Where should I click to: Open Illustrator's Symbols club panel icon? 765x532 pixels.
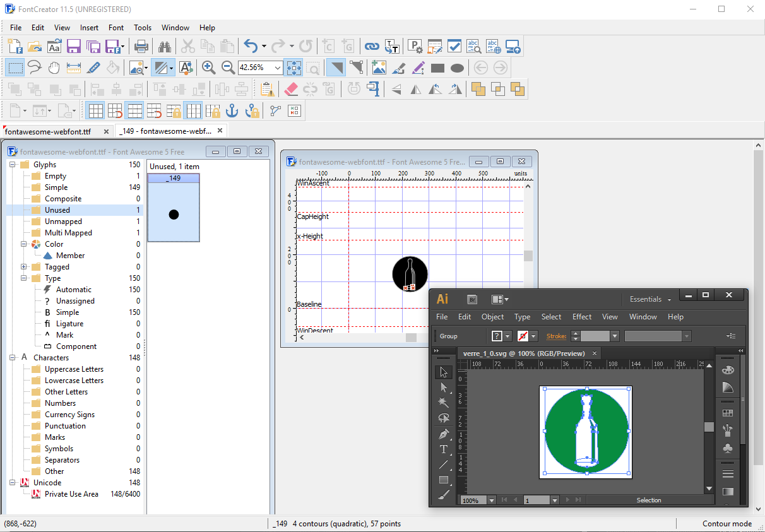click(728, 448)
